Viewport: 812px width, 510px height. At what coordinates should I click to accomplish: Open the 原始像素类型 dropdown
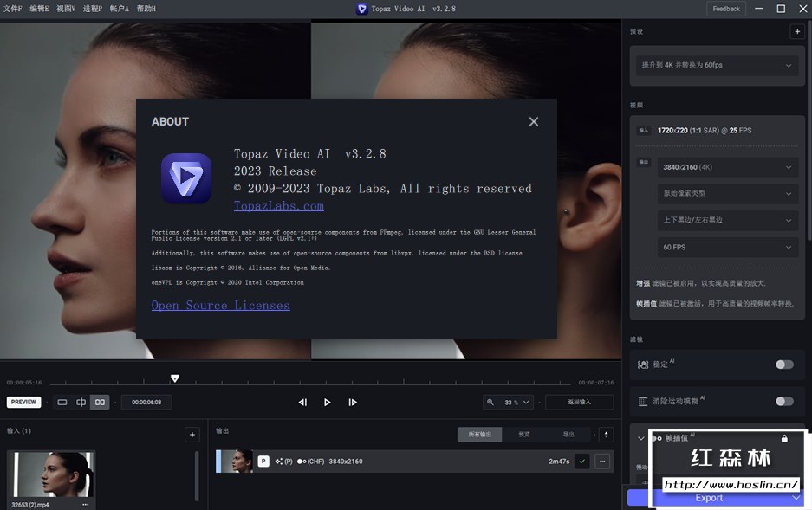point(728,193)
